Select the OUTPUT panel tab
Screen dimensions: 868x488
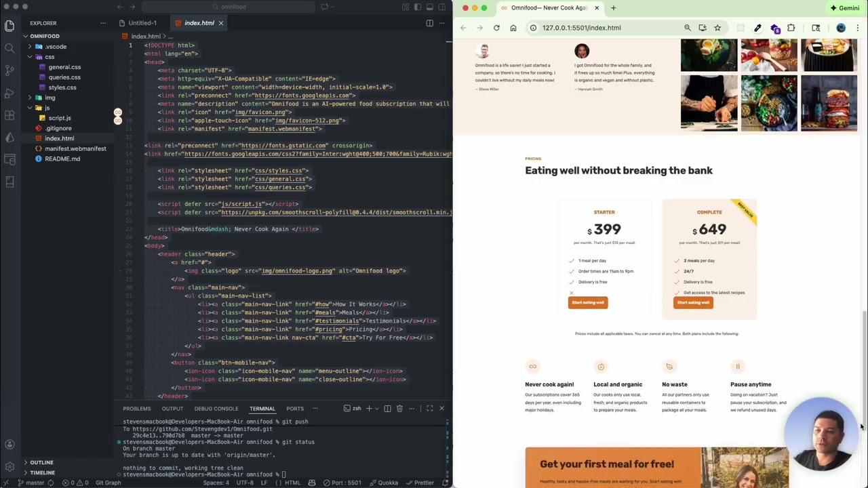[x=172, y=409]
